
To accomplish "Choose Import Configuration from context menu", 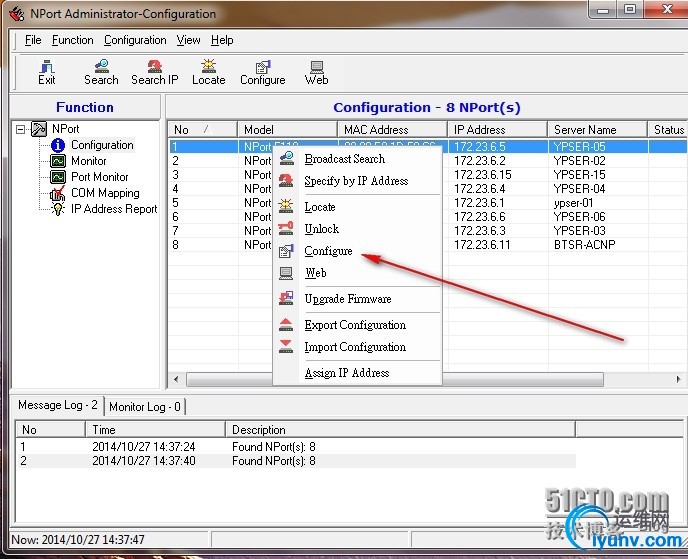I will (x=355, y=347).
